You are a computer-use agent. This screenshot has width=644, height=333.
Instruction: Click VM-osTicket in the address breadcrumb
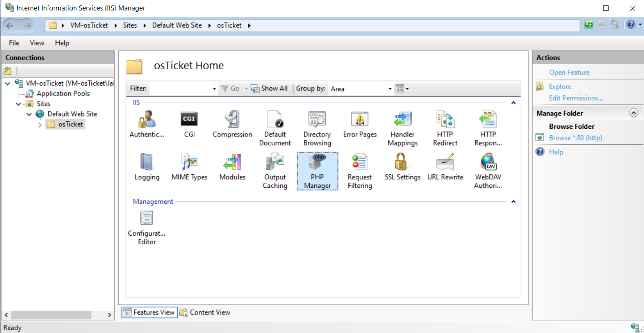89,25
